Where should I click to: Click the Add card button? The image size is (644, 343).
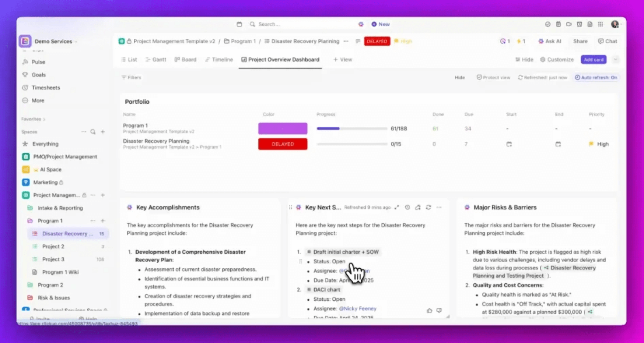[x=593, y=59]
